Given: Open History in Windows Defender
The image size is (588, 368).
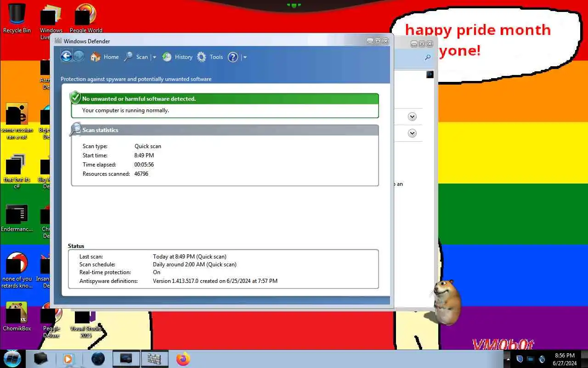Looking at the screenshot, I should pyautogui.click(x=177, y=57).
